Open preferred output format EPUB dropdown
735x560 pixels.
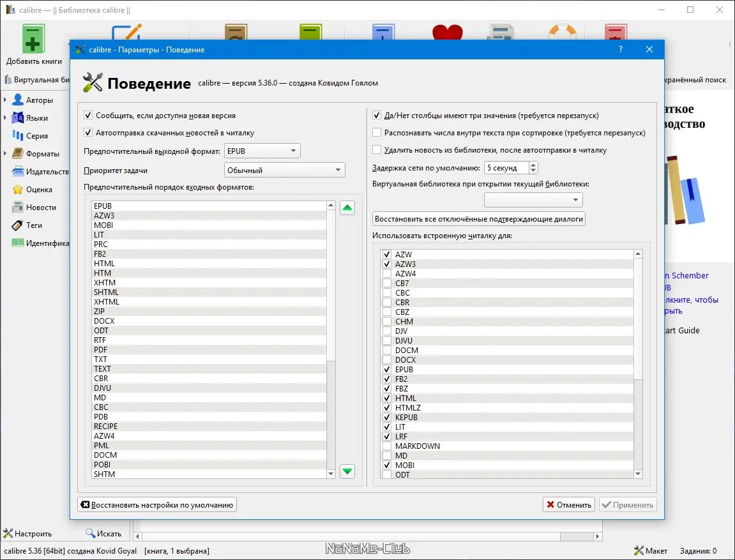tap(262, 151)
